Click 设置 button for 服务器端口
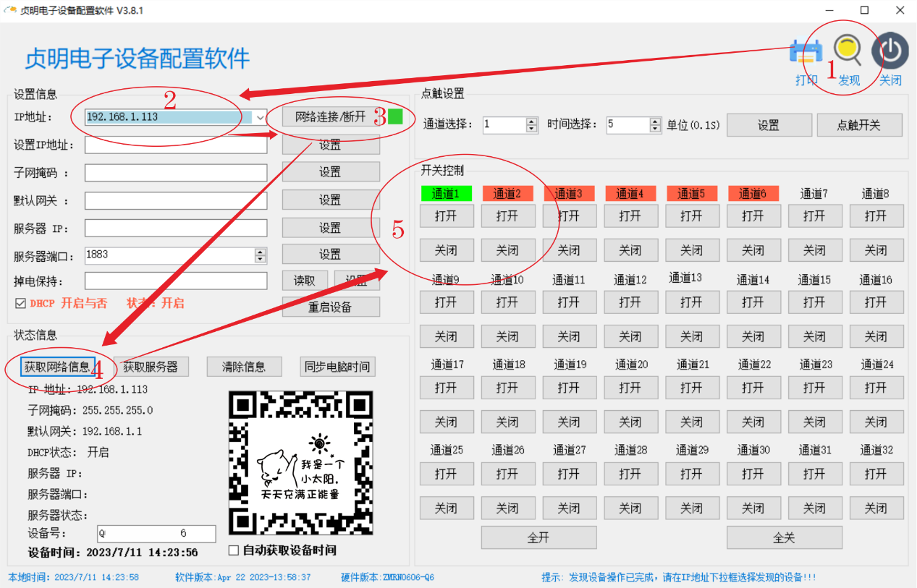Viewport: 917px width, 588px height. click(x=331, y=255)
